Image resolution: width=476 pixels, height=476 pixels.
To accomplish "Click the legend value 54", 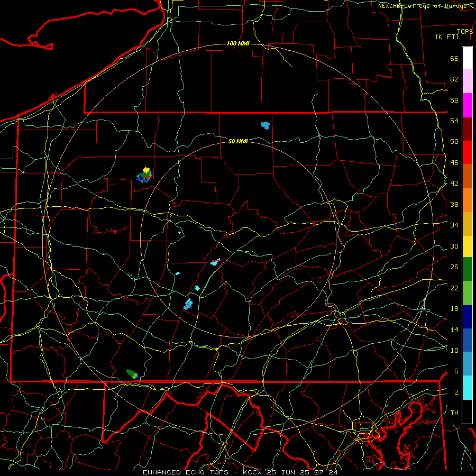I will tap(454, 121).
